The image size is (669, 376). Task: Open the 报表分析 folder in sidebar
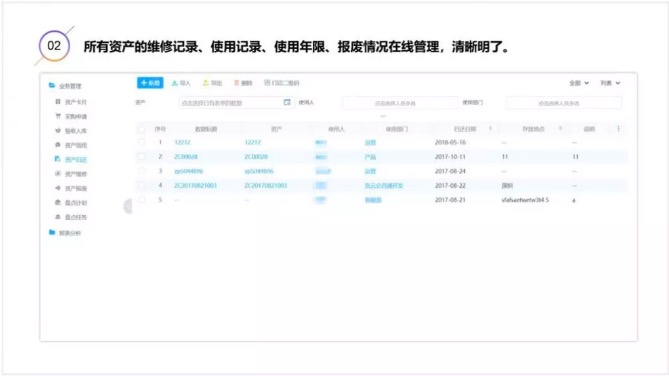tap(65, 233)
